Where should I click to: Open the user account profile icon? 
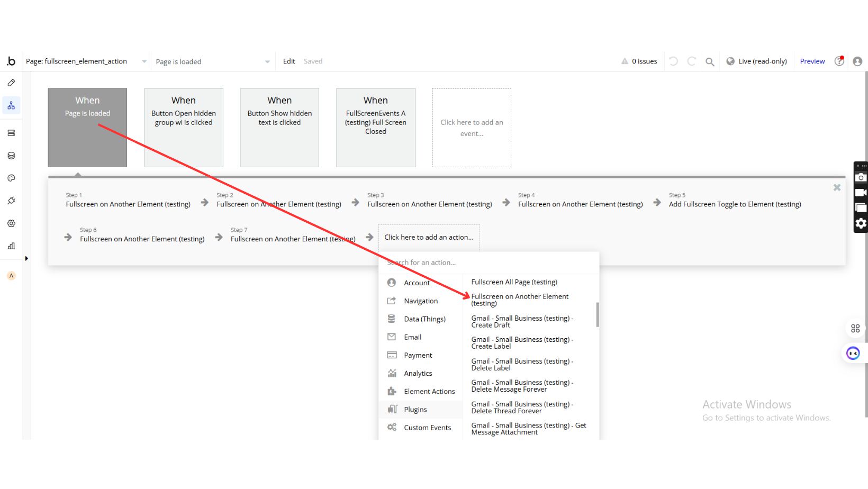pyautogui.click(x=857, y=61)
